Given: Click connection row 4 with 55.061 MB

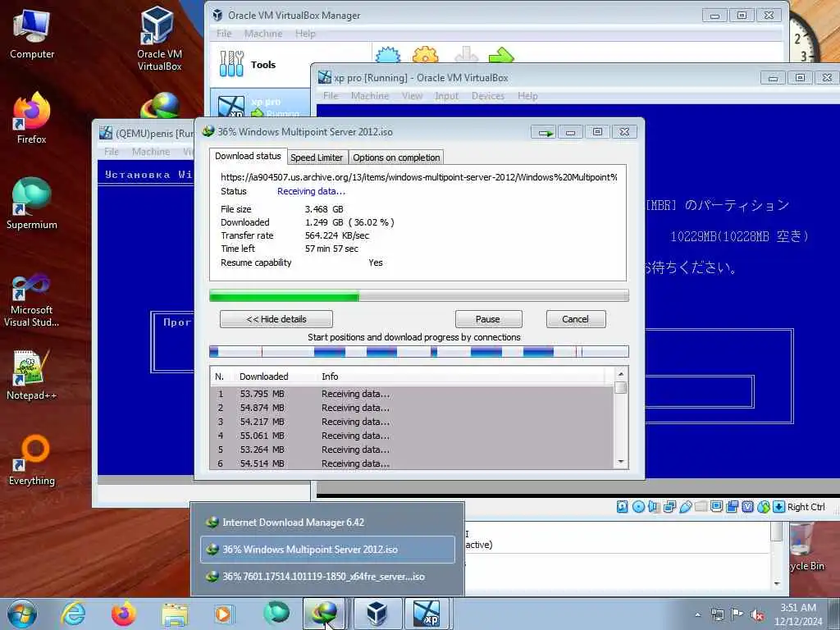Looking at the screenshot, I should [x=412, y=436].
